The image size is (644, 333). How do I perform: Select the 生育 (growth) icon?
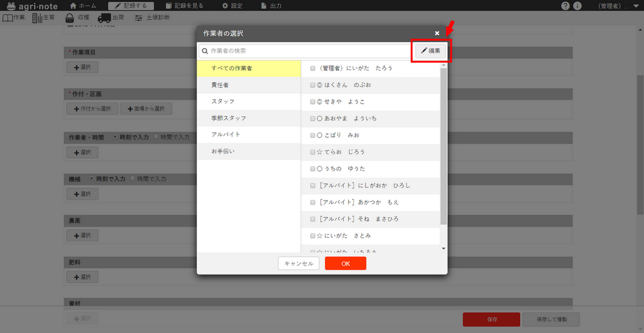tap(36, 18)
